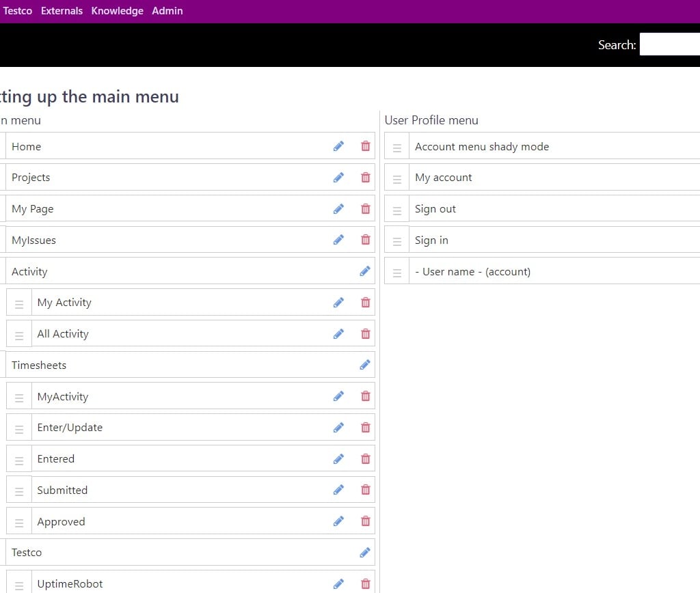Grab handle of Account menu shady mode
Viewport: 700px width, 593px height.
397,148
